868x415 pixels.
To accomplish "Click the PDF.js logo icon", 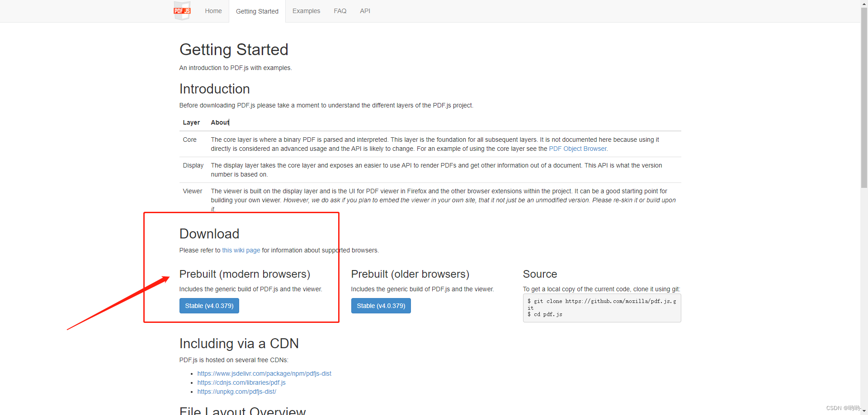I will (182, 11).
